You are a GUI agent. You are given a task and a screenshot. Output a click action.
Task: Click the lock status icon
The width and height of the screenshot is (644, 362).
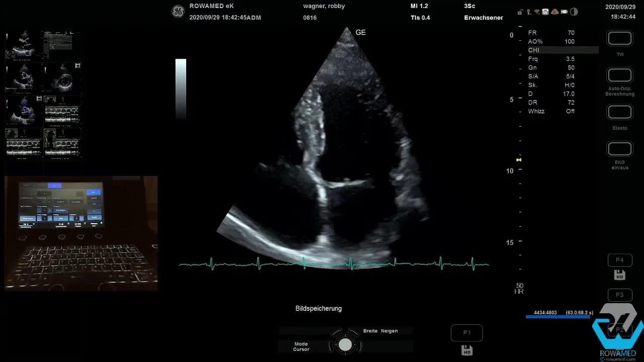pyautogui.click(x=520, y=12)
